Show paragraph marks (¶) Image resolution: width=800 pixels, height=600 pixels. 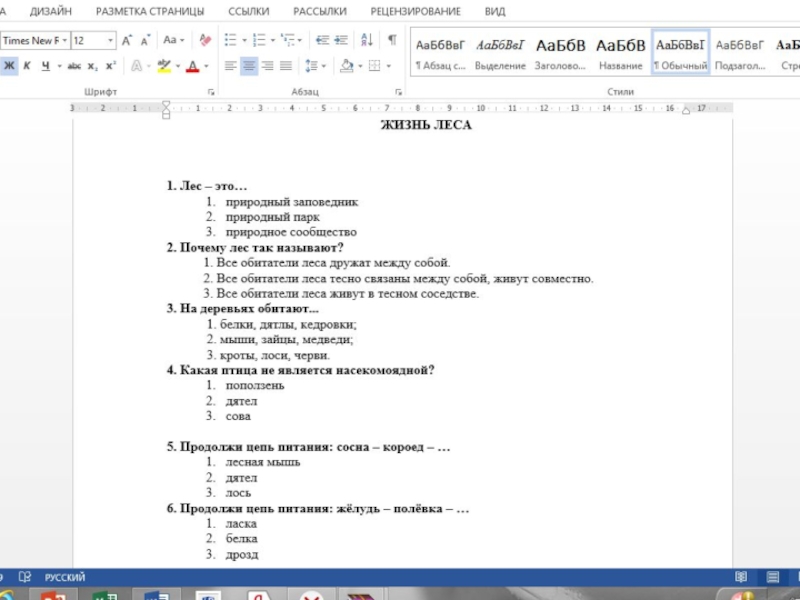[392, 40]
